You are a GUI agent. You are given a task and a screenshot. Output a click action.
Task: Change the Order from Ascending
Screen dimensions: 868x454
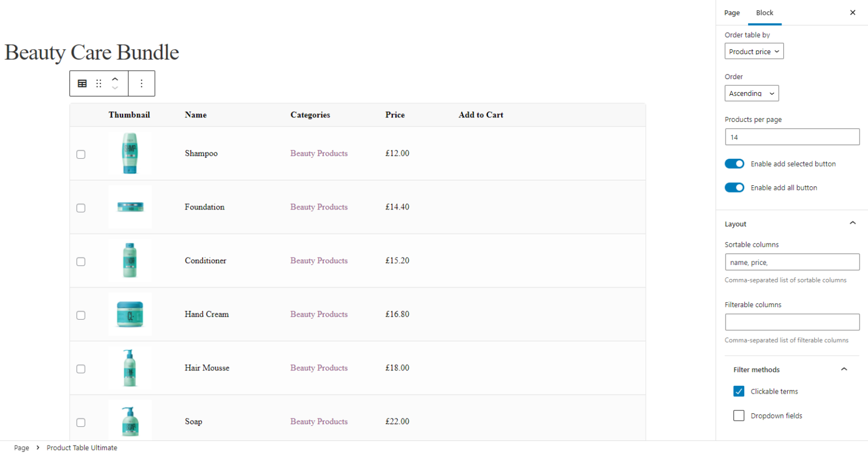[x=752, y=93]
